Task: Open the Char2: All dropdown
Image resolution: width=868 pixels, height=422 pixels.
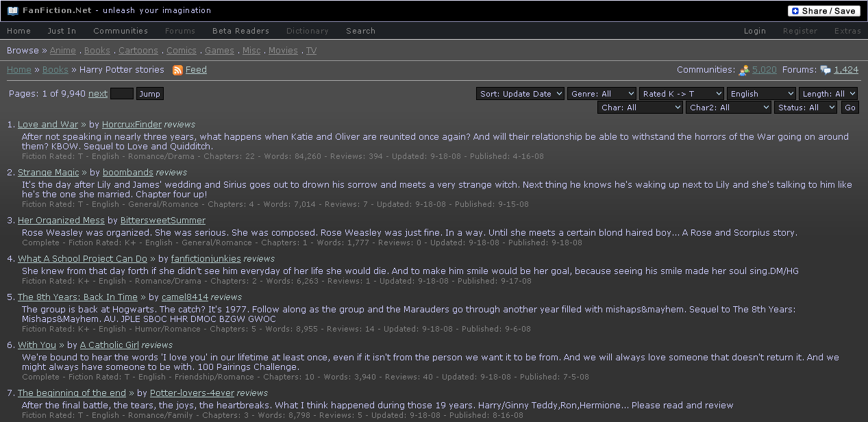Action: point(728,108)
